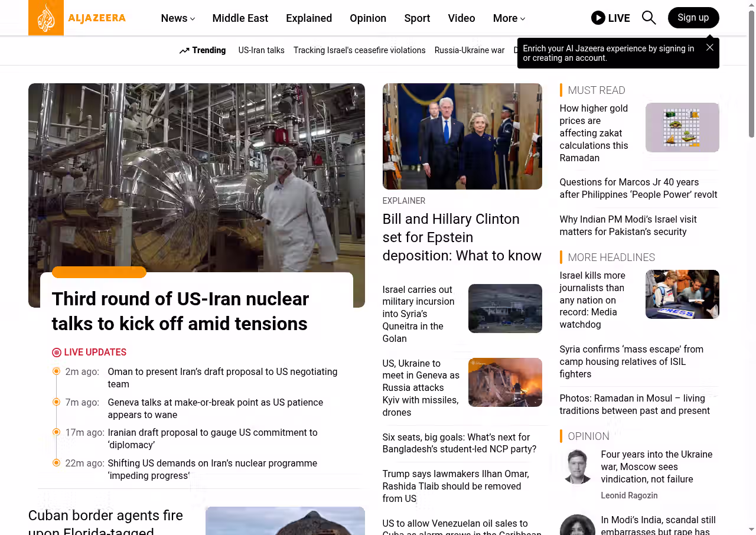Open the search magnifier icon
The image size is (756, 535).
pyautogui.click(x=649, y=18)
